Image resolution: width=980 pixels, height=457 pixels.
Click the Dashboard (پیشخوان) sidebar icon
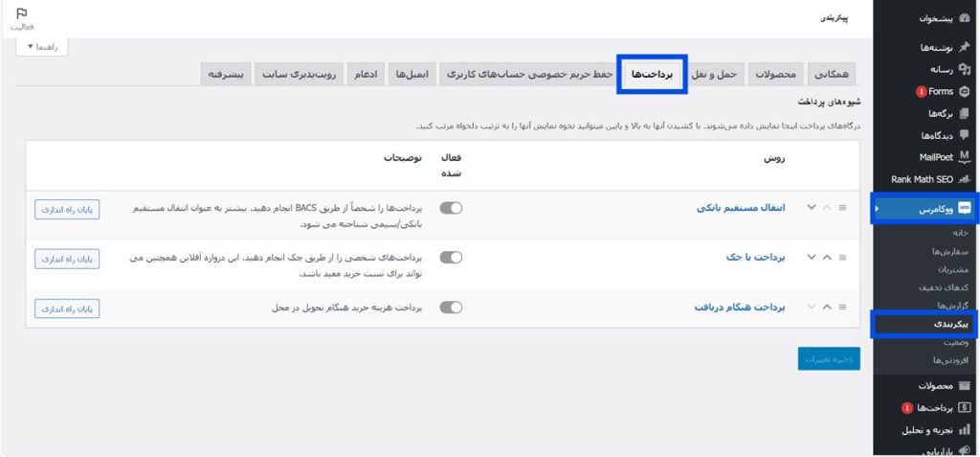pyautogui.click(x=964, y=18)
